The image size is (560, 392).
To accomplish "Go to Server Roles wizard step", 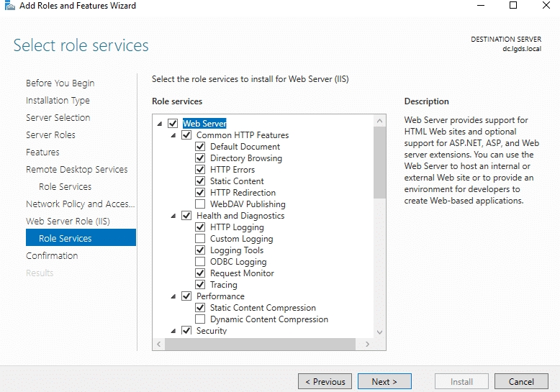I will (50, 135).
